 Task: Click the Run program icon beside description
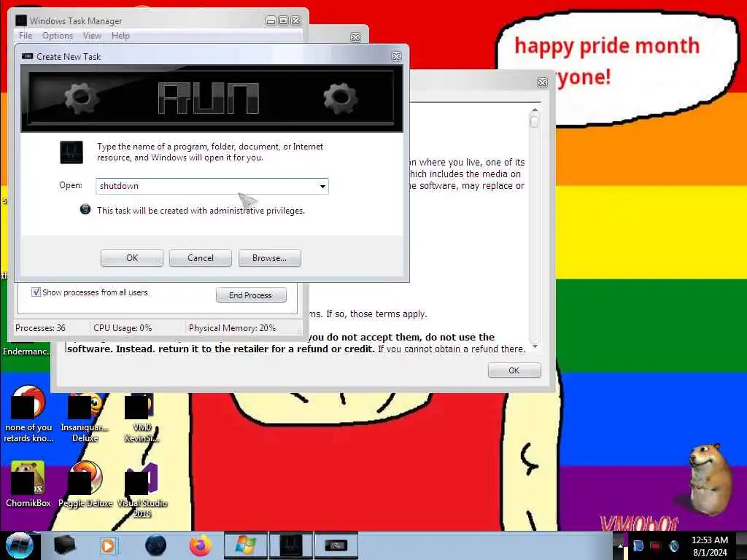click(71, 152)
